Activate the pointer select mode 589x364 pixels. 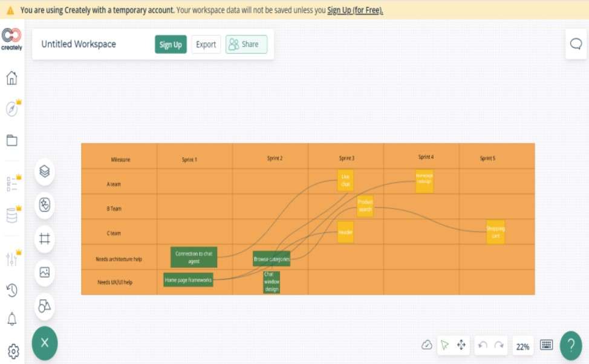444,345
